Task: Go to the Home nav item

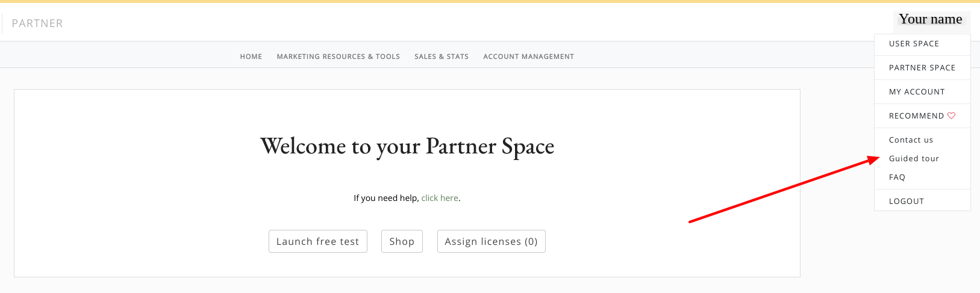Action: click(251, 57)
